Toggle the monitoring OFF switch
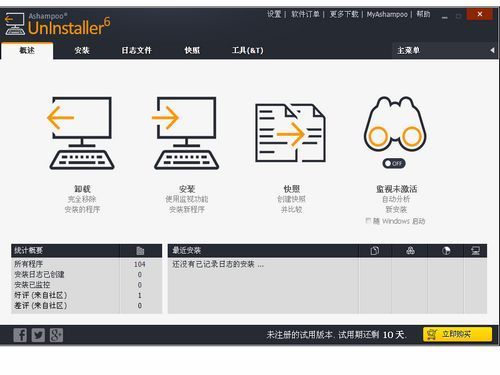This screenshot has width=500, height=375. 394,163
